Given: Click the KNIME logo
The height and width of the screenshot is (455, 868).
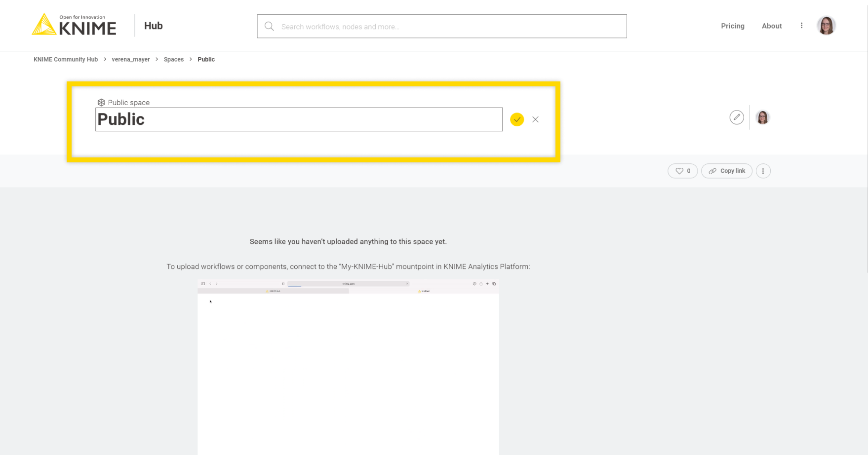Looking at the screenshot, I should coord(74,25).
